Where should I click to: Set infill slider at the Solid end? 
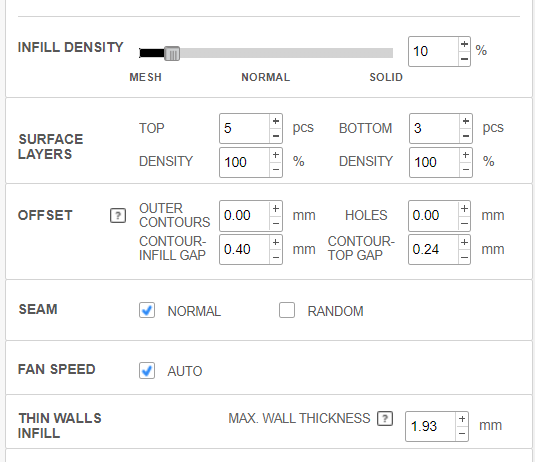[x=391, y=53]
